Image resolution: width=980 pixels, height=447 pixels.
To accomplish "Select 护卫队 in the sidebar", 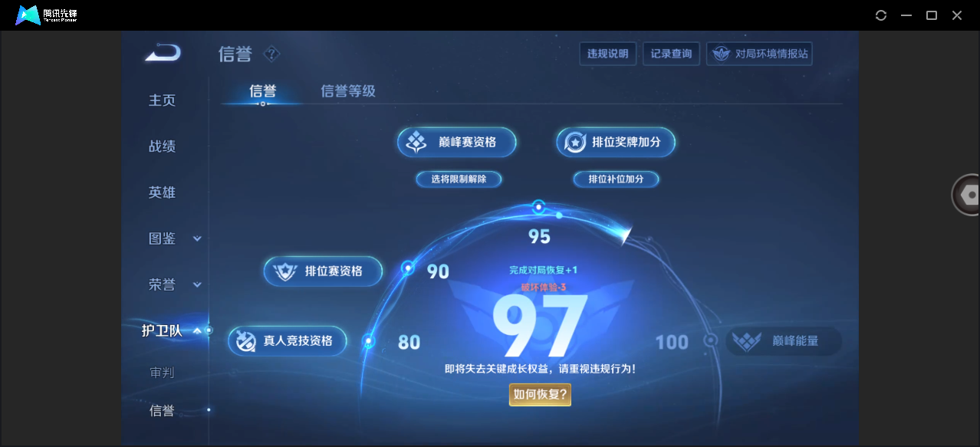I will [x=162, y=330].
